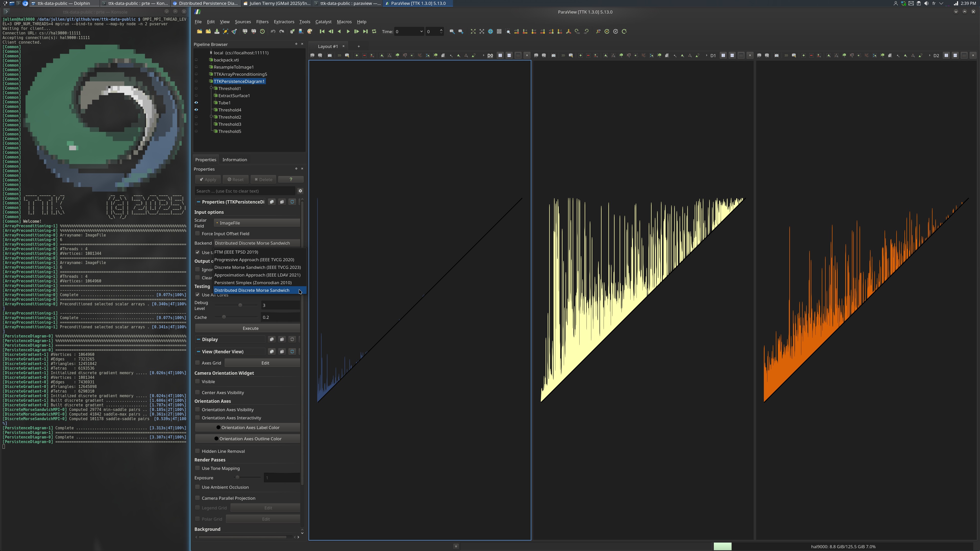Viewport: 980px width, 551px height.
Task: Enable Hidden Line Removal checkbox
Action: tap(198, 451)
